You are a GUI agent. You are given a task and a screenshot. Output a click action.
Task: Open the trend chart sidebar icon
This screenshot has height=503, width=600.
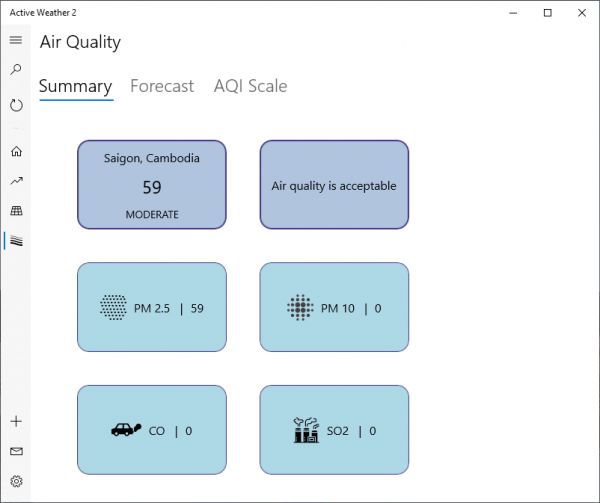click(x=16, y=181)
